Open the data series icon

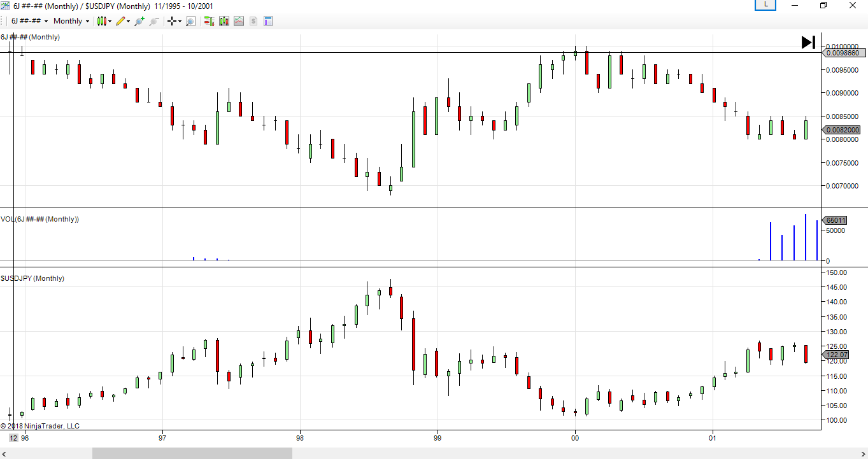(224, 21)
